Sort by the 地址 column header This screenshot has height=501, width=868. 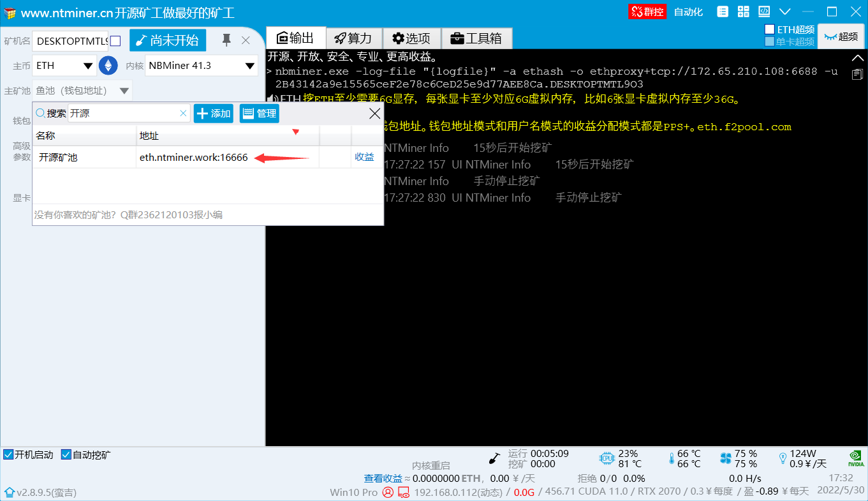(x=228, y=135)
